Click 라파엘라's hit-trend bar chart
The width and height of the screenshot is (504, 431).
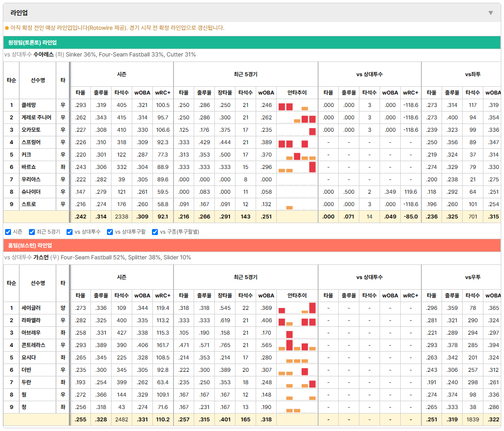297,320
